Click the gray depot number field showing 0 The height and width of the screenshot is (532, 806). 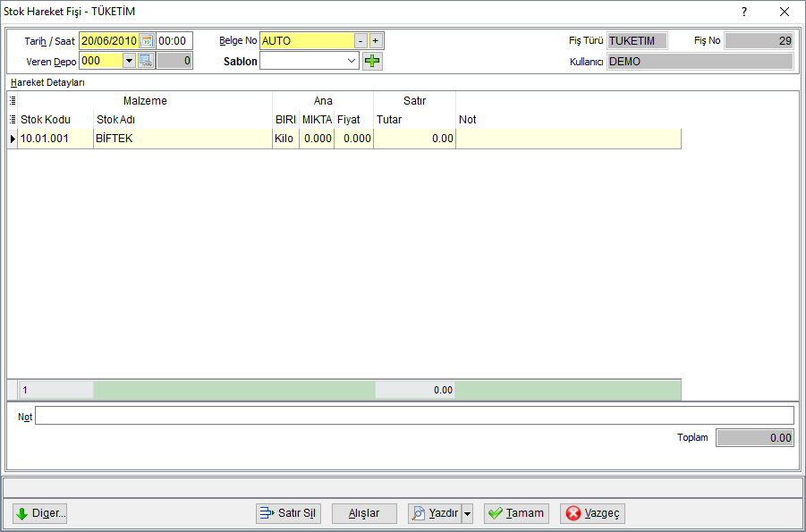pos(174,61)
